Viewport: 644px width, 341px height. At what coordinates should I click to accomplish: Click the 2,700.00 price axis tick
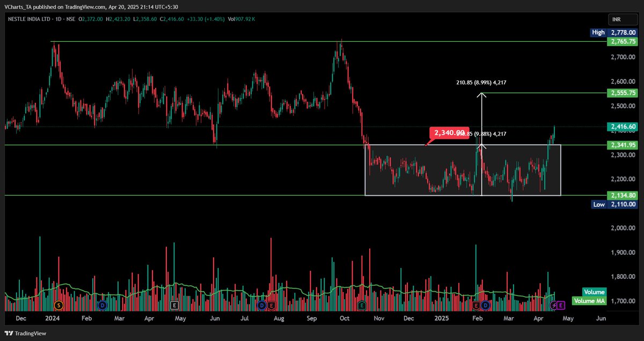623,57
